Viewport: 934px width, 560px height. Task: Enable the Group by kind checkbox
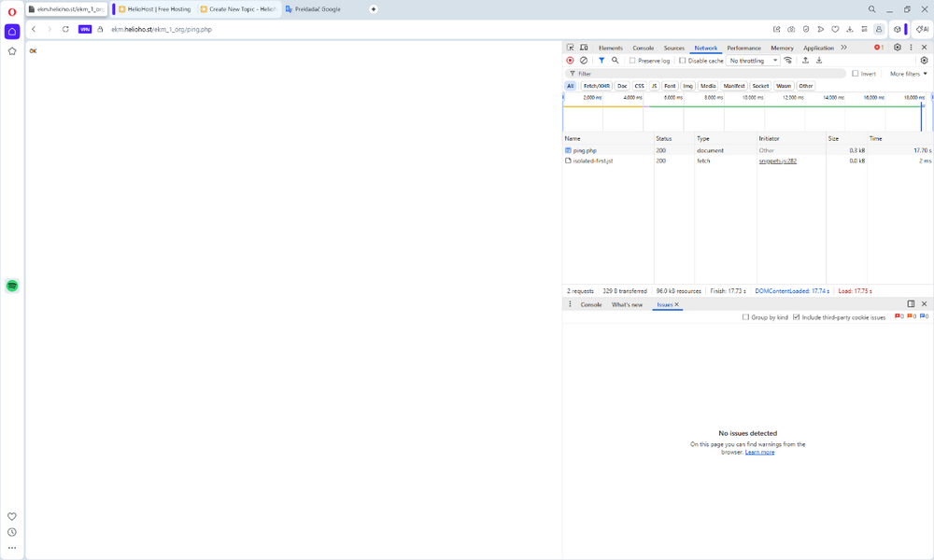pyautogui.click(x=745, y=317)
